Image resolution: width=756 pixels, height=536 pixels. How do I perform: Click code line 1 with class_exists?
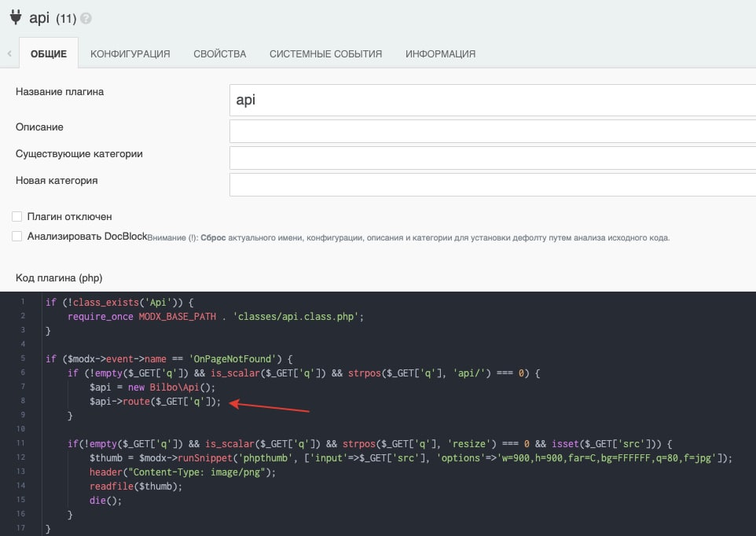[119, 303]
